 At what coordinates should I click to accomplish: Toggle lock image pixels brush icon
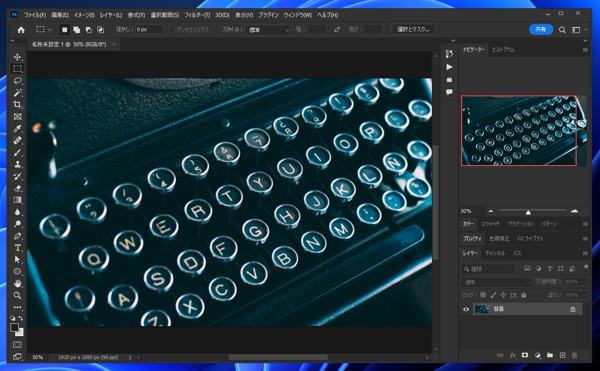[493, 295]
